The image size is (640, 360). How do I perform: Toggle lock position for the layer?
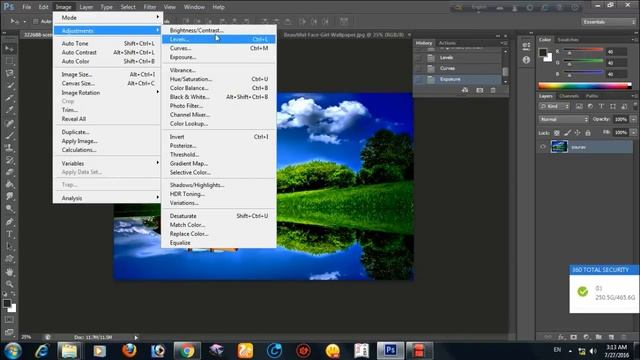point(578,133)
